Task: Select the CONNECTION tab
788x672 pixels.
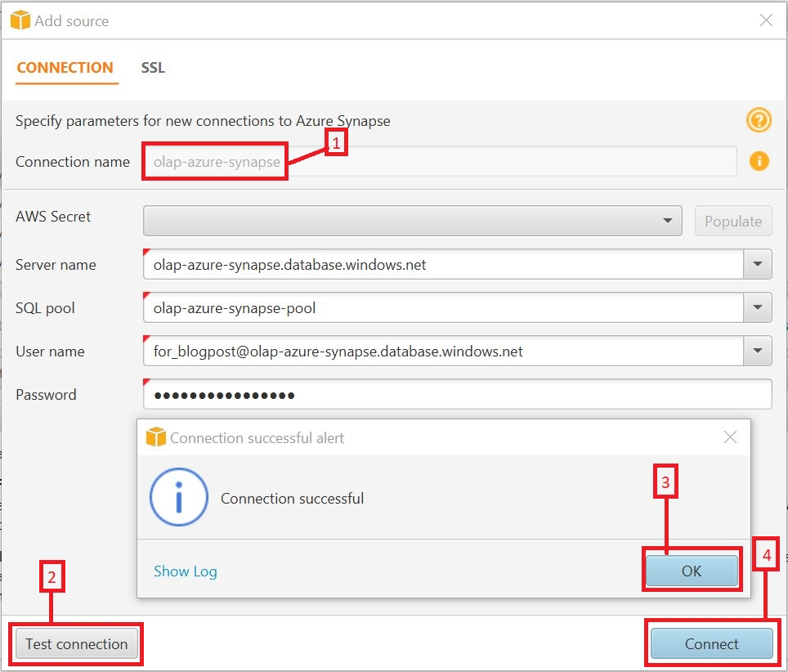Action: [65, 67]
